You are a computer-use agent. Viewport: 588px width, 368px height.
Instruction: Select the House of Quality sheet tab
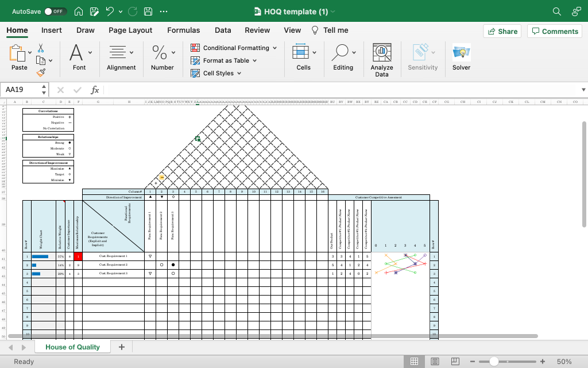tap(73, 347)
